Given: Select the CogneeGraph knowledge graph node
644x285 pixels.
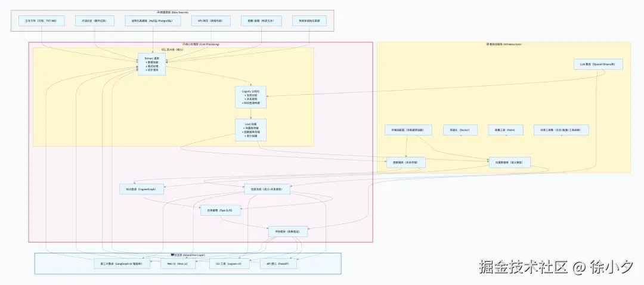Looking at the screenshot, I should click(142, 190).
